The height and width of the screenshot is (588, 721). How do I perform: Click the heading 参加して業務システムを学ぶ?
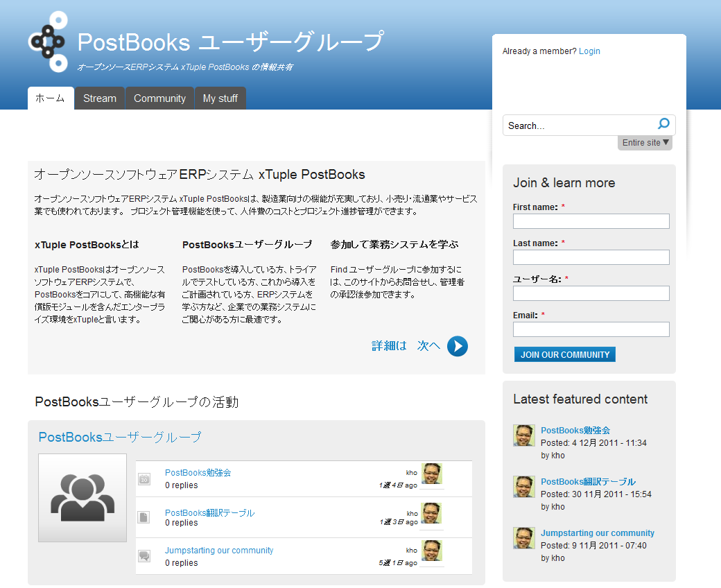tap(394, 245)
